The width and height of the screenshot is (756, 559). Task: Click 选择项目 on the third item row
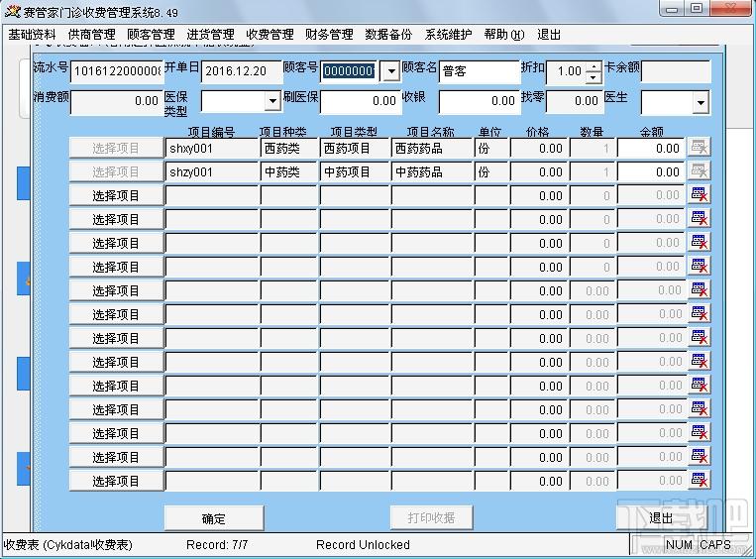116,195
